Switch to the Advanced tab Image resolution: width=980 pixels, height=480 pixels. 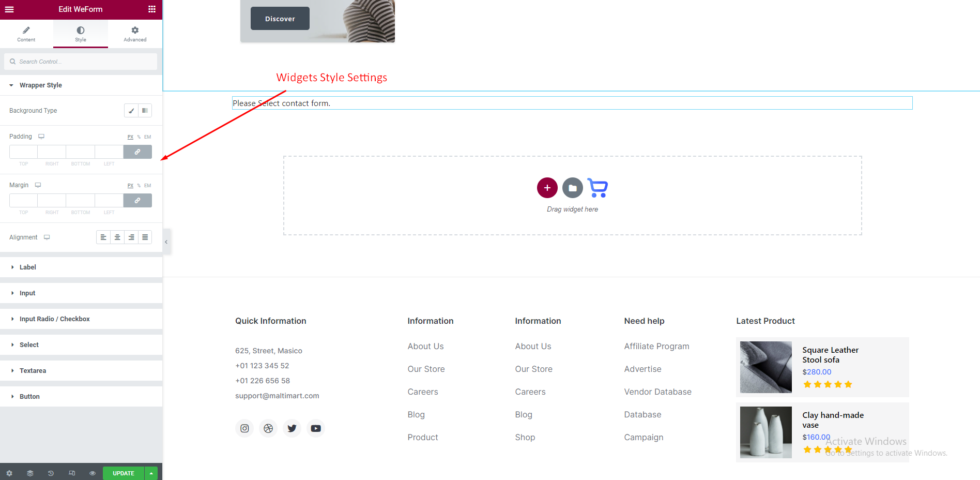135,34
